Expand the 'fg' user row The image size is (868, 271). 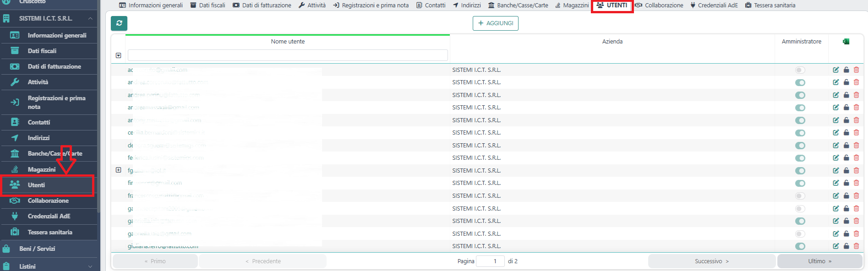point(119,170)
